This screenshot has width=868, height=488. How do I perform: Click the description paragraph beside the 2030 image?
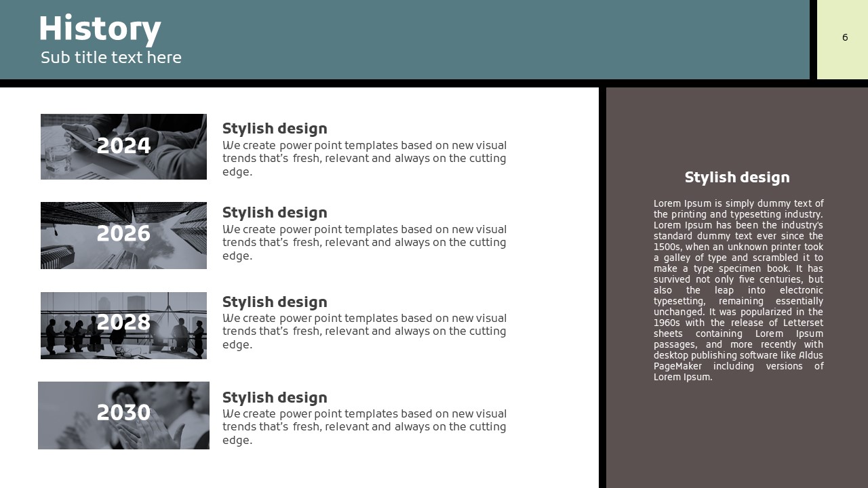click(x=364, y=427)
